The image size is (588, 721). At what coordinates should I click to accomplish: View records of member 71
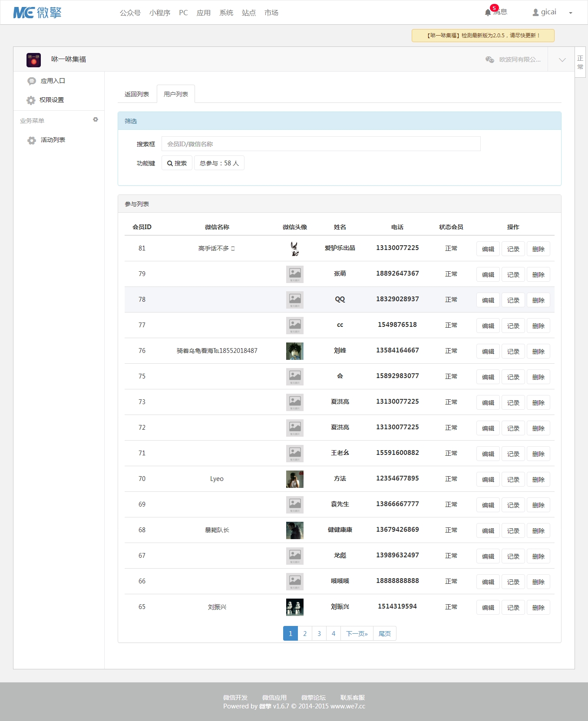point(513,454)
